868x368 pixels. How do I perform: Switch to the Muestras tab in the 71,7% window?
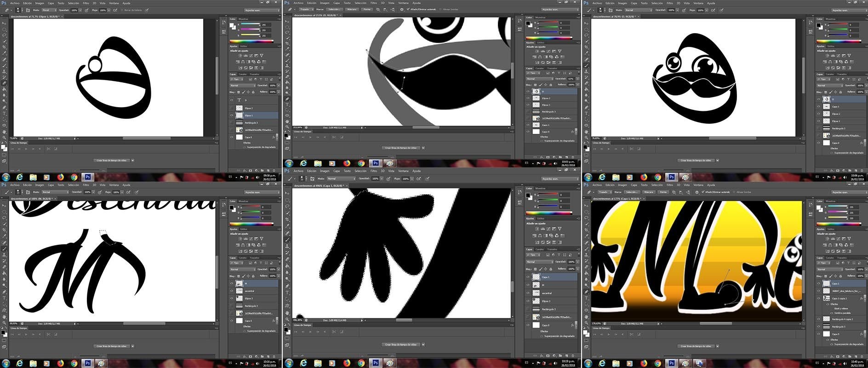tap(244, 19)
